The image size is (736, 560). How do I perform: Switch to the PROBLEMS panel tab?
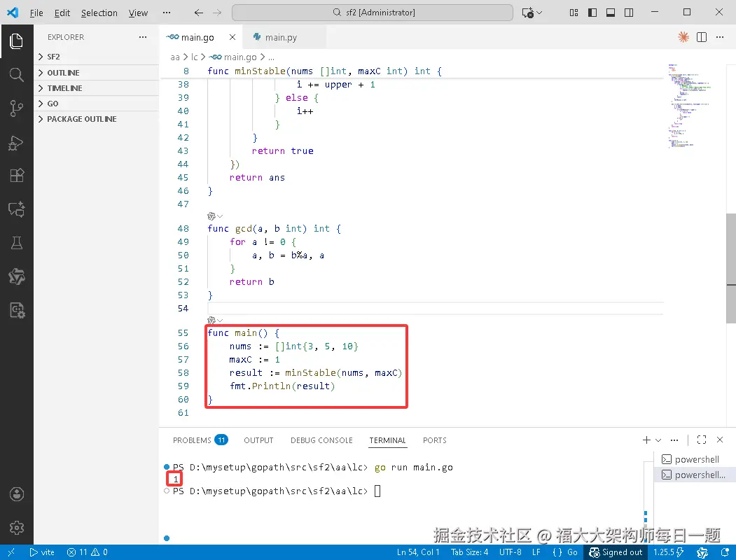click(x=200, y=440)
